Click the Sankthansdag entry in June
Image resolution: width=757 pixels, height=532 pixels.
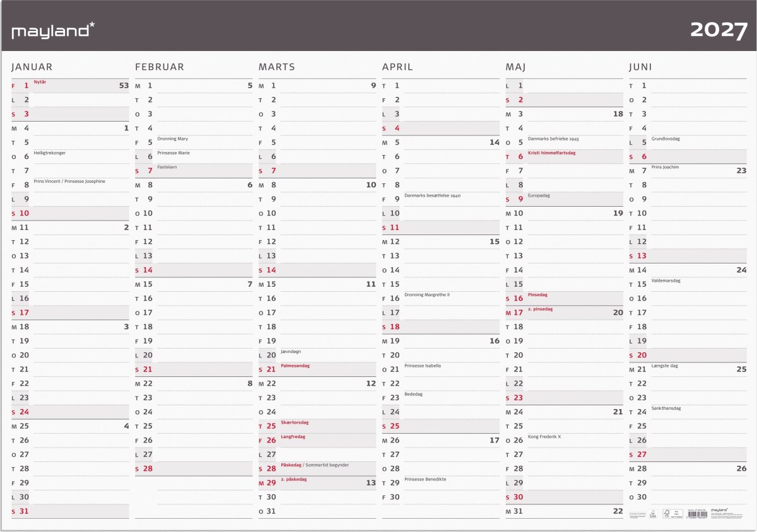[666, 408]
